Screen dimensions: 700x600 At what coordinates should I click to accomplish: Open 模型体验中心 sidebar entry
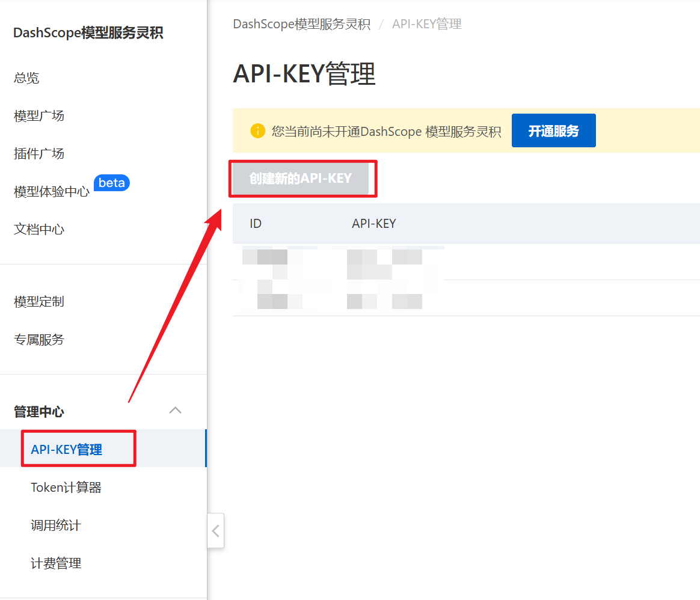(x=51, y=192)
